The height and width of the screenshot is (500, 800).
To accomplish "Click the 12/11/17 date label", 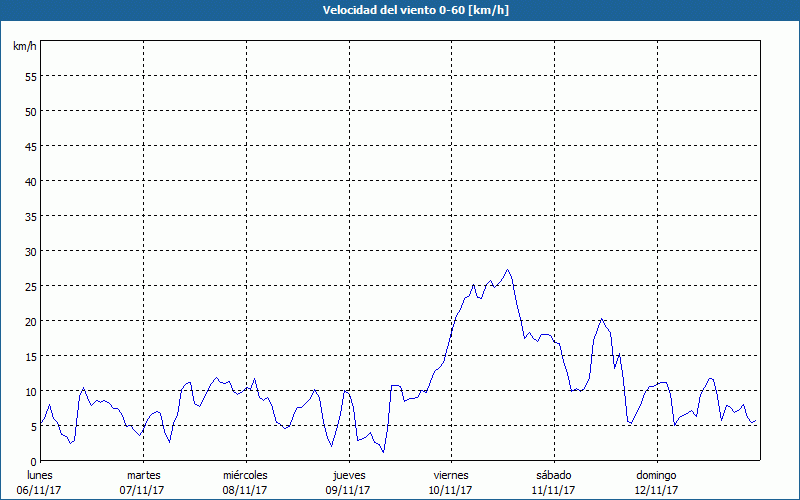I will pyautogui.click(x=655, y=490).
